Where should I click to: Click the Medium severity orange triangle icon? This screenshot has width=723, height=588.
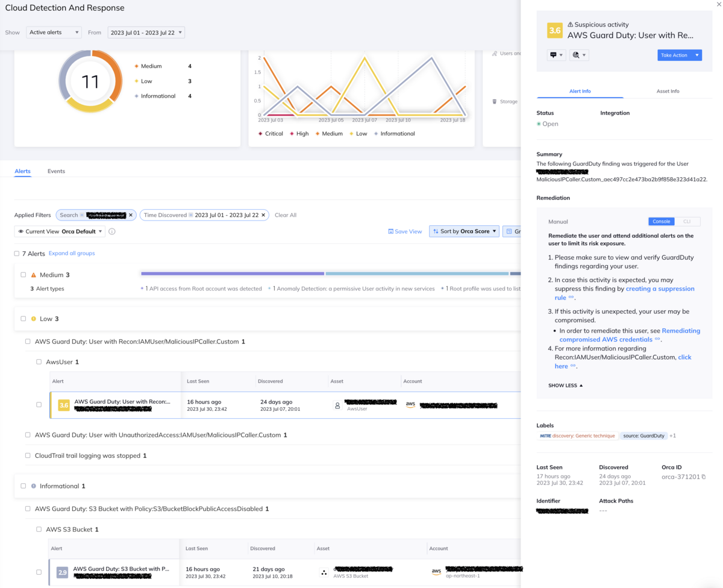(34, 275)
